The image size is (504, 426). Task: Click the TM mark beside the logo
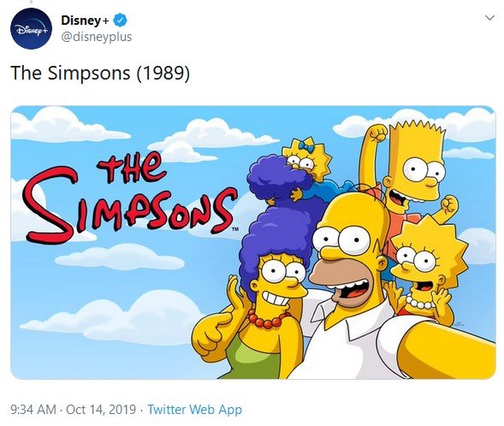[235, 229]
